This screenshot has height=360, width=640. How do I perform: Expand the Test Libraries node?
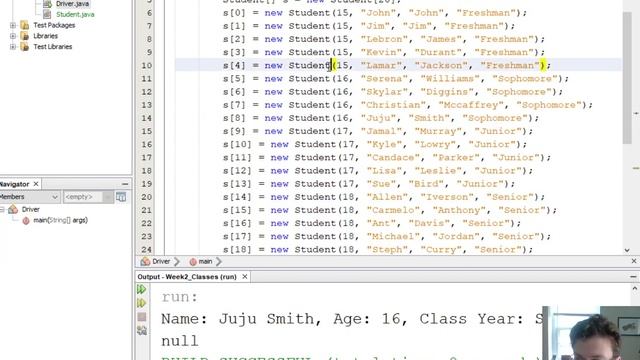13,47
